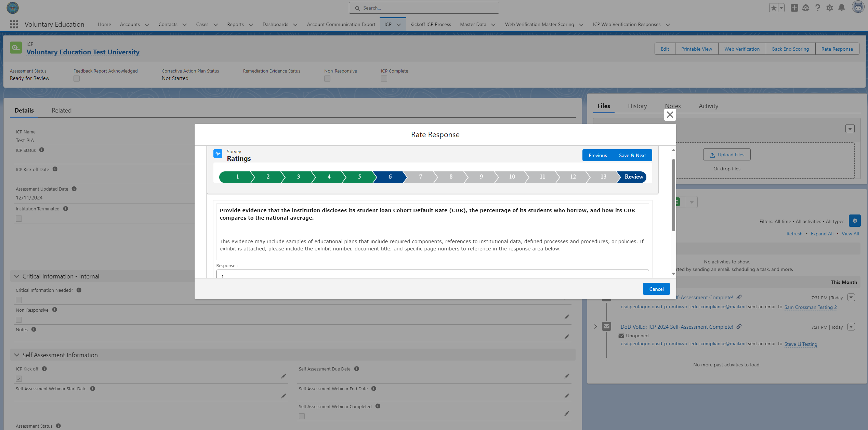Expand the Steve Li Testing email activity

tap(595, 327)
